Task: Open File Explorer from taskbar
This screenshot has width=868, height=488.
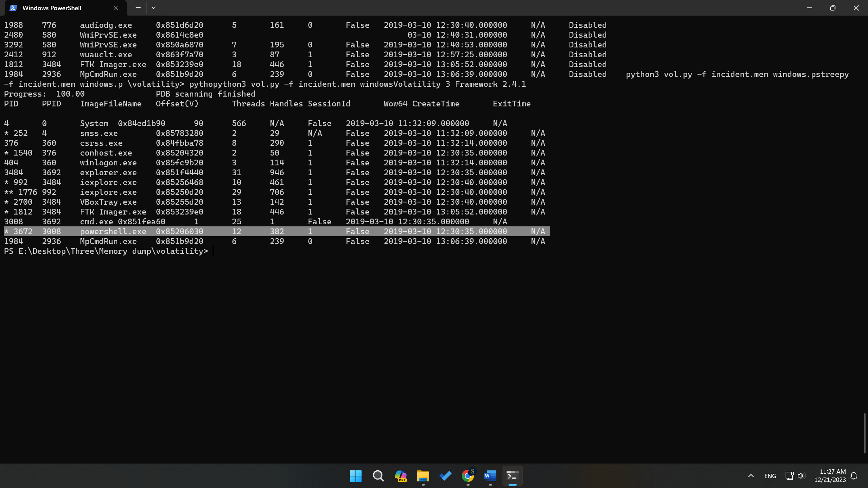Action: [x=423, y=476]
